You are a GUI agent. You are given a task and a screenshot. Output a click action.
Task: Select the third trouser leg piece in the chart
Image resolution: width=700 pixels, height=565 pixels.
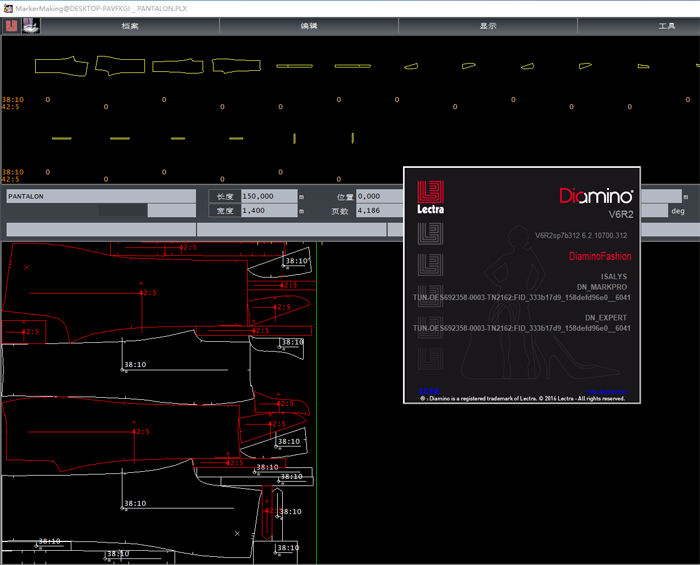click(178, 66)
